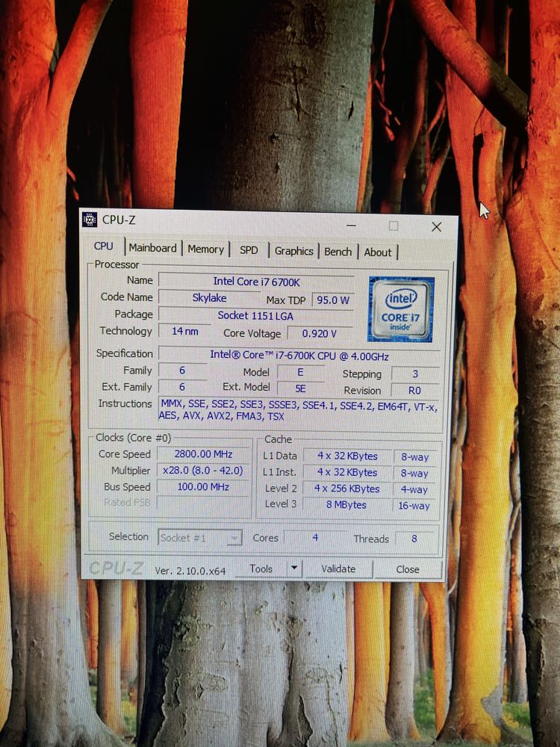Click the empty Rated FSB field
This screenshot has width=560, height=747.
click(203, 502)
